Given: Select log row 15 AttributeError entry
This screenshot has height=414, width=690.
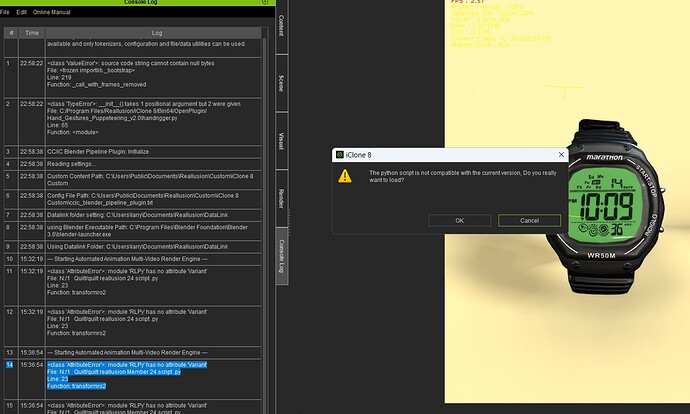Looking at the screenshot, I should point(133,408).
